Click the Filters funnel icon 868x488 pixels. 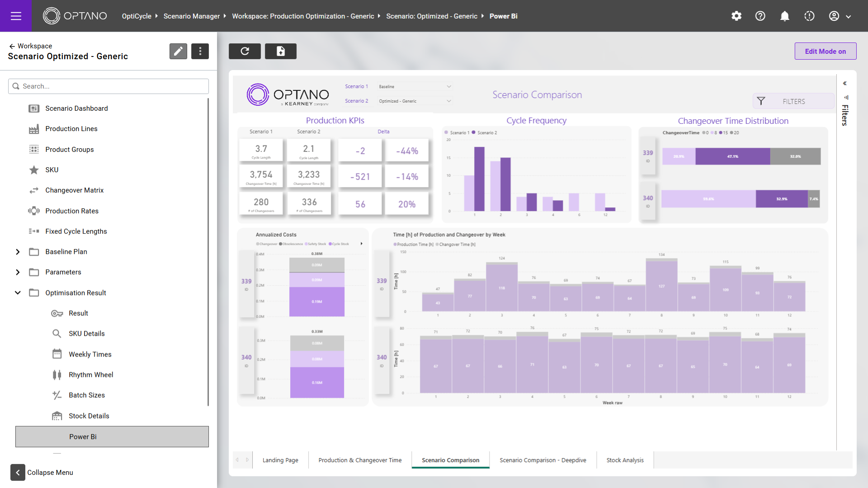(x=761, y=101)
